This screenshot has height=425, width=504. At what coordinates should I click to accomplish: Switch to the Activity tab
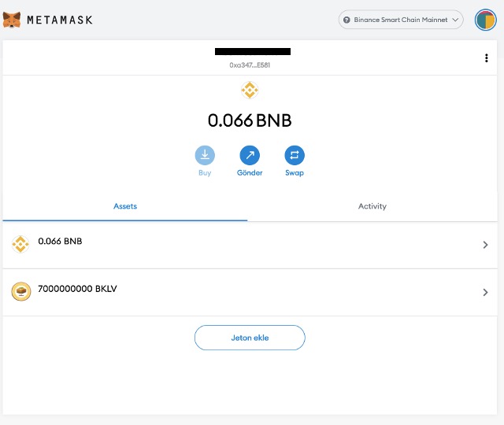tap(372, 206)
